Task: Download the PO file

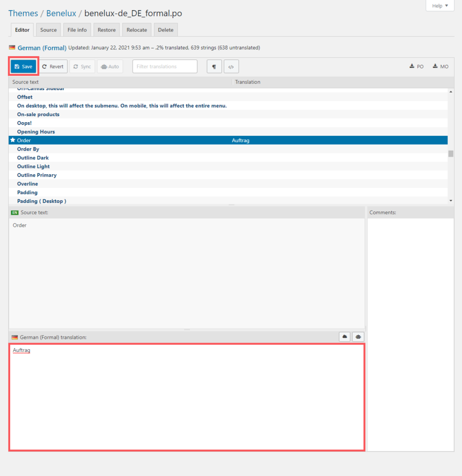Action: pyautogui.click(x=416, y=66)
